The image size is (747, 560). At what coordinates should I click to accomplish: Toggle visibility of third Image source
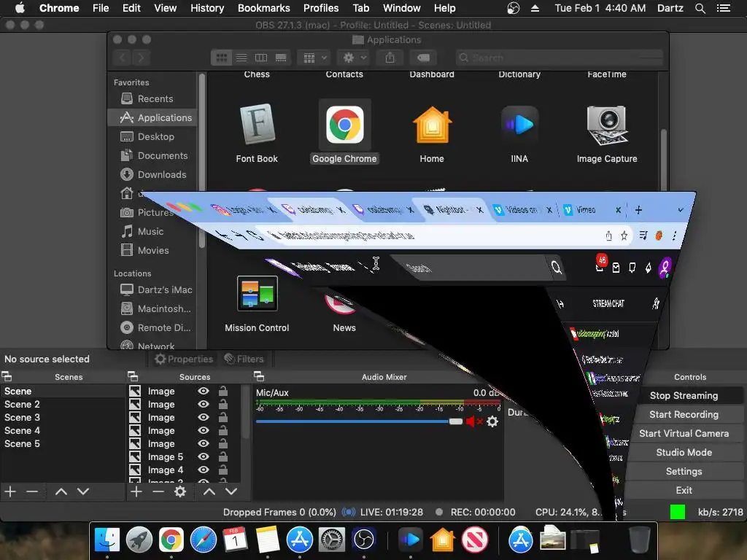204,417
